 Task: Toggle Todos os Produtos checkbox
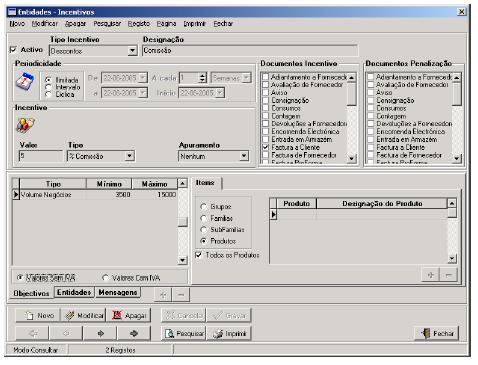[x=199, y=255]
